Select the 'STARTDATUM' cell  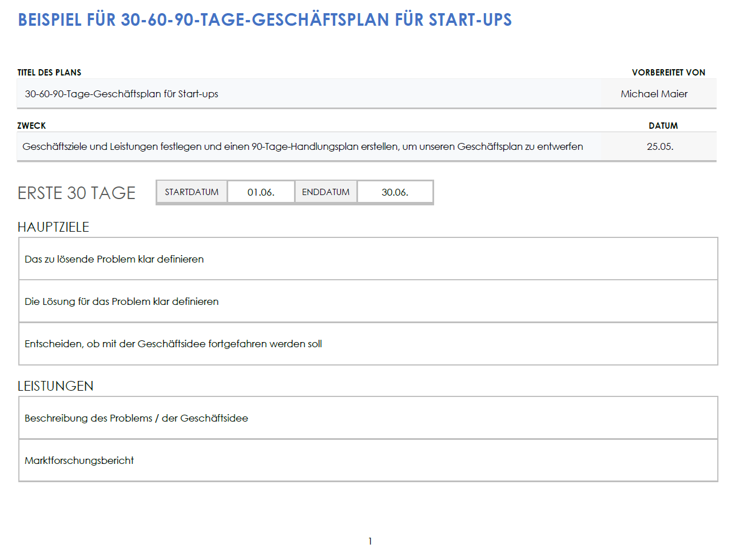(192, 192)
